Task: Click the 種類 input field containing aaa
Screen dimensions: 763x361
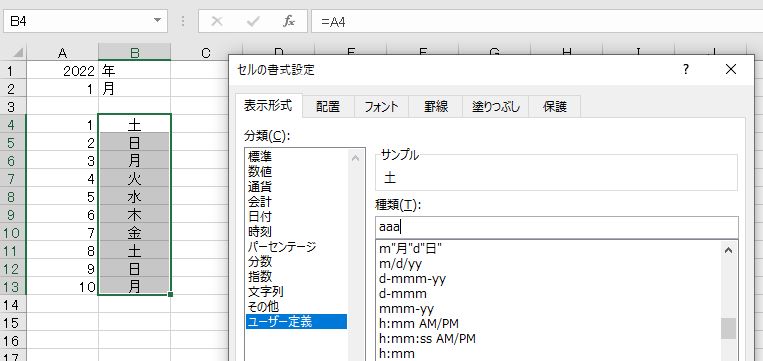Action: pos(557,228)
